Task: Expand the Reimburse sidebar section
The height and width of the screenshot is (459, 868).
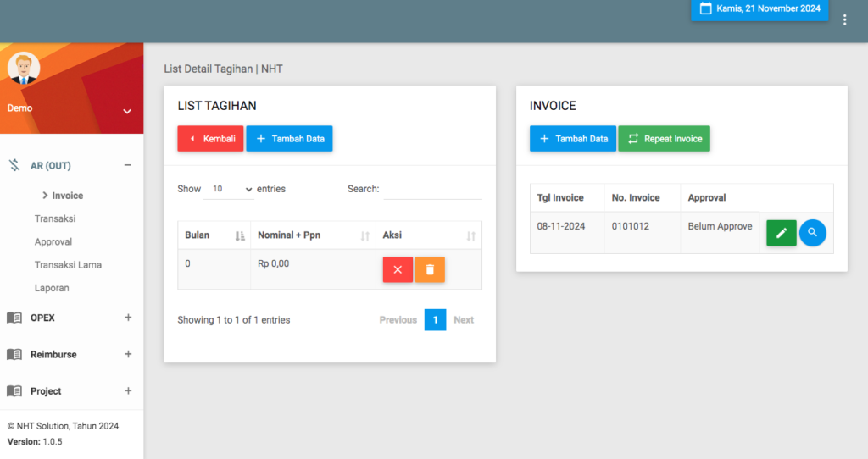Action: pyautogui.click(x=128, y=354)
